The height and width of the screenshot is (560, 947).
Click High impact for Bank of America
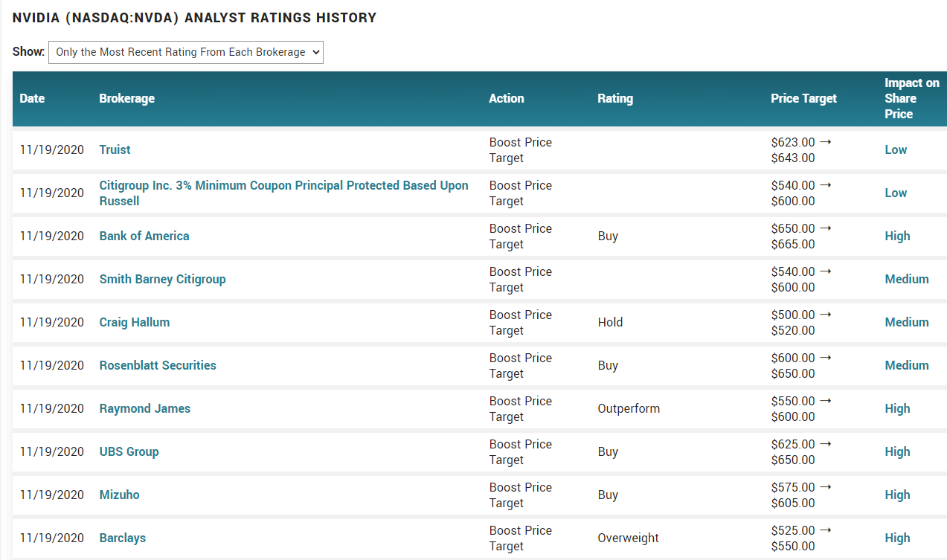click(x=897, y=236)
